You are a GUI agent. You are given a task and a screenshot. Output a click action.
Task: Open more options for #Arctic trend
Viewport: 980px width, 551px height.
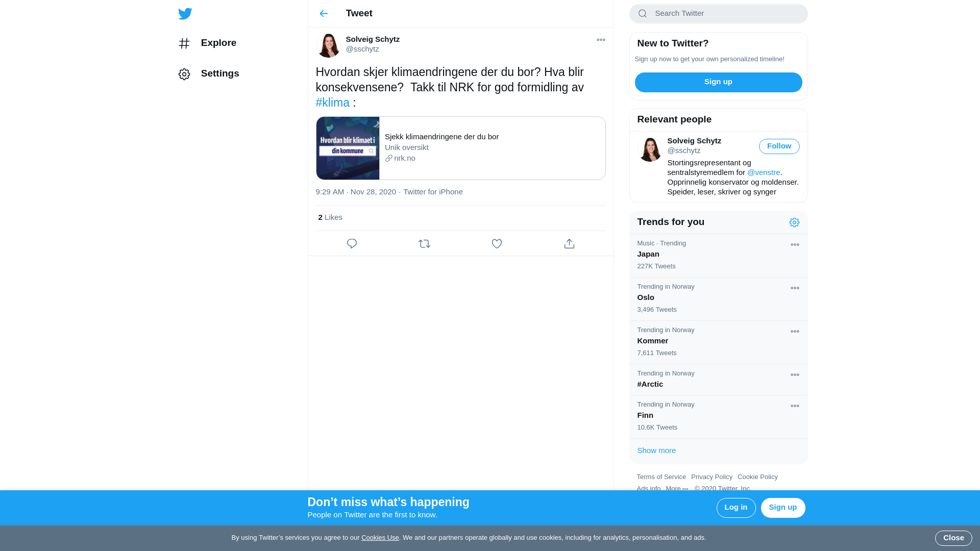tap(795, 375)
